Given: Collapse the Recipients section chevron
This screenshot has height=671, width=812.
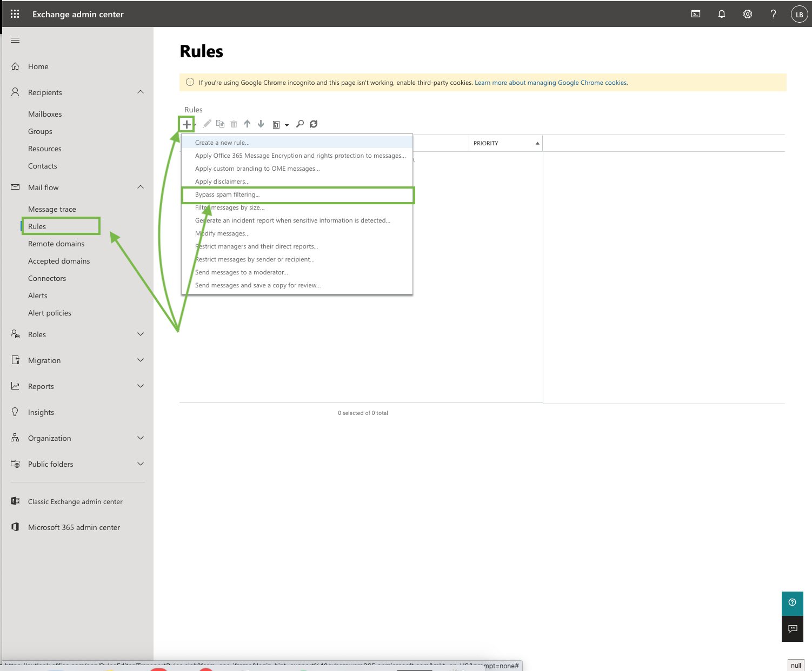Looking at the screenshot, I should pyautogui.click(x=141, y=92).
